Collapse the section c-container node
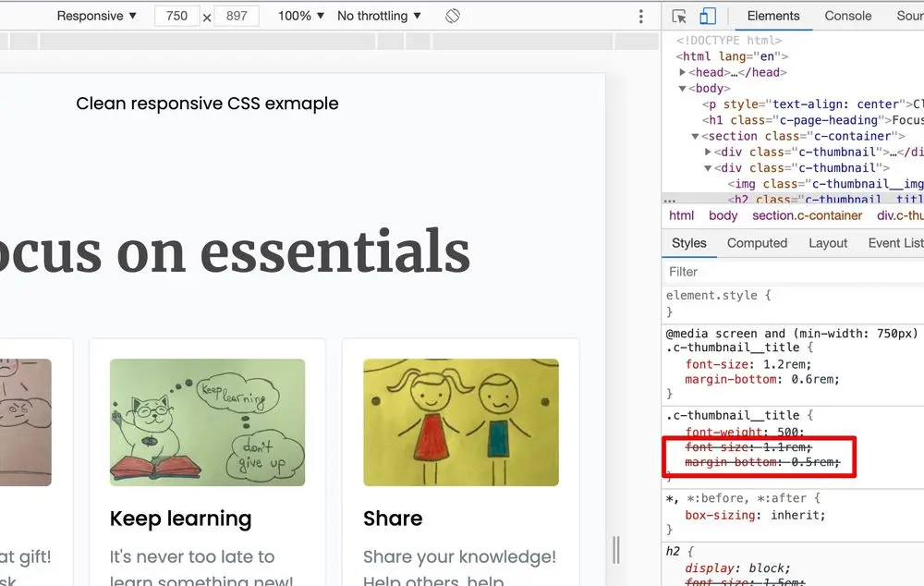Screen dimensions: 924x586 click(696, 136)
